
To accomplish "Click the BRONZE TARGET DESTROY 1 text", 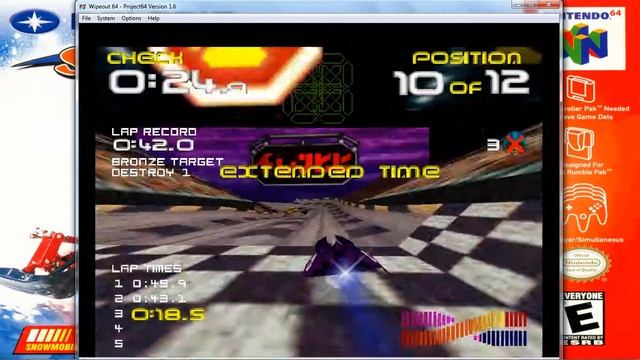I will (x=167, y=167).
